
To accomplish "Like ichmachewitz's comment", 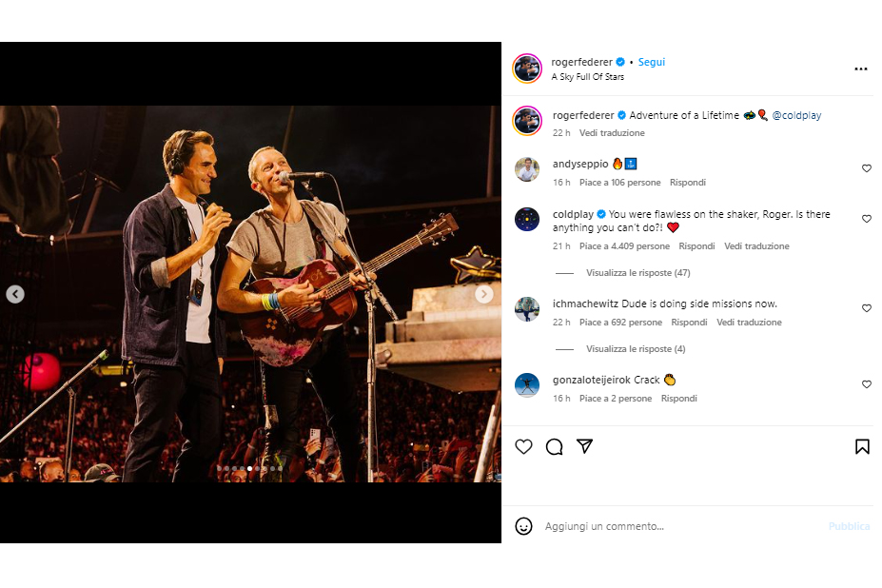I will 866,308.
